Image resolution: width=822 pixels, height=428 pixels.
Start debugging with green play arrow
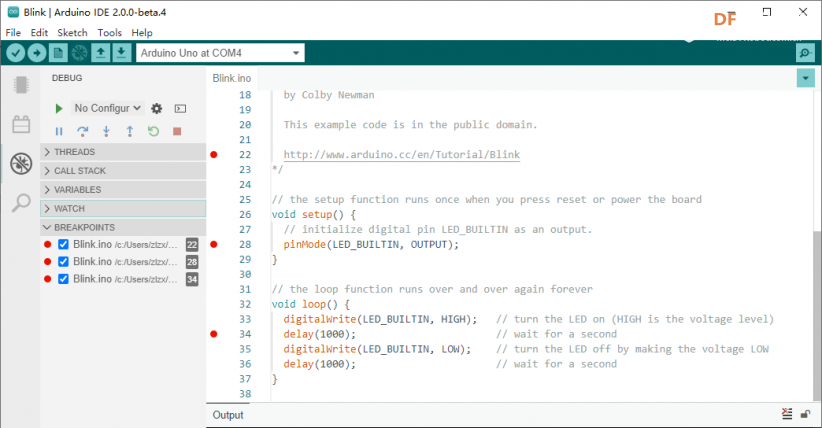pyautogui.click(x=59, y=109)
